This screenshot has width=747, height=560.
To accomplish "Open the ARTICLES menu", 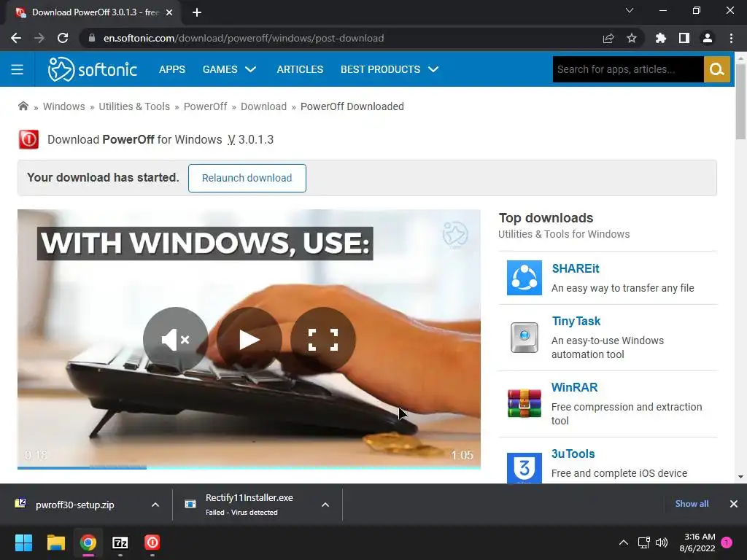I will click(x=300, y=69).
